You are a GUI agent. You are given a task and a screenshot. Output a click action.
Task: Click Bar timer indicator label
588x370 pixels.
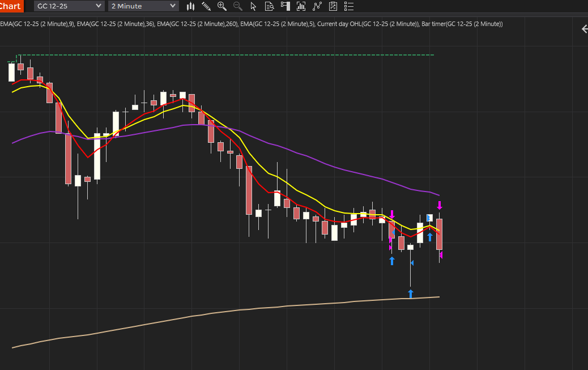coord(462,24)
